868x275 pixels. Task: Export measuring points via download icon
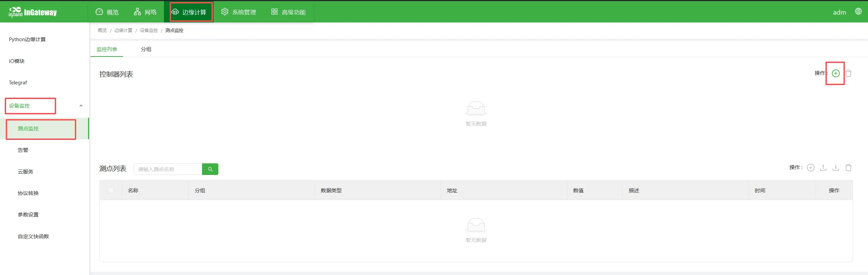836,167
